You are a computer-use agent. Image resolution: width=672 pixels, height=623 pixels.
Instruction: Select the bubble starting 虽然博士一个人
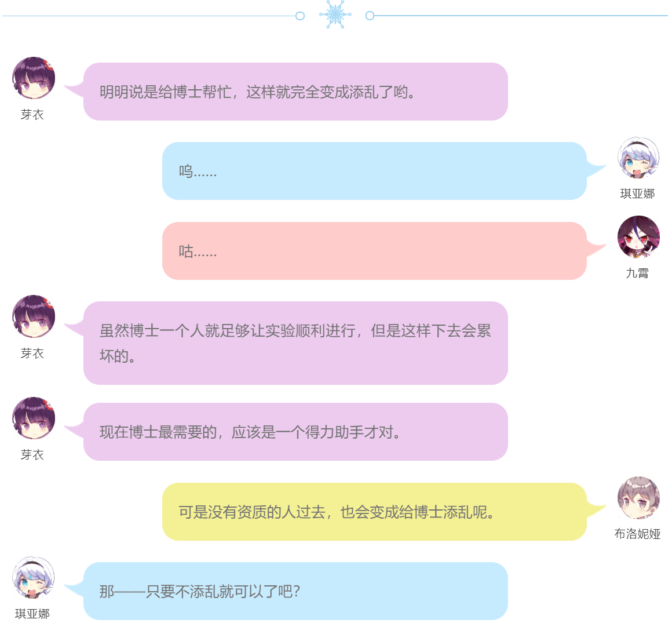(295, 343)
